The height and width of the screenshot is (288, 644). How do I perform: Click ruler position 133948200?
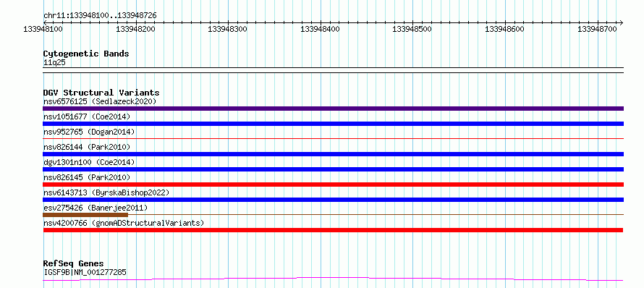(135, 29)
